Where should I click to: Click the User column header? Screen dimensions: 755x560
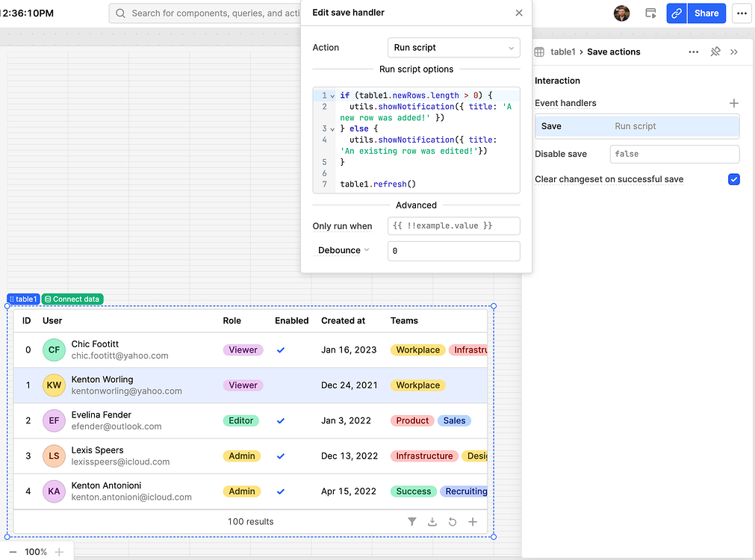(52, 320)
